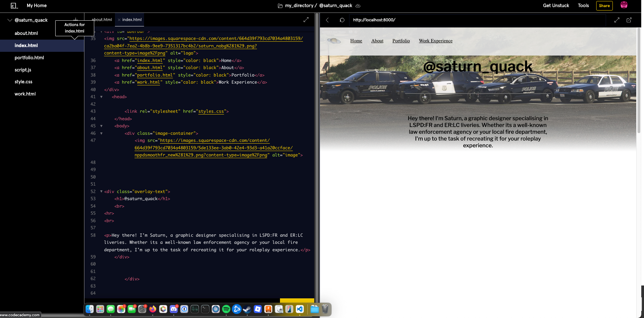This screenshot has width=644, height=318.
Task: Open Spotify from the Dock
Action: pos(226,309)
